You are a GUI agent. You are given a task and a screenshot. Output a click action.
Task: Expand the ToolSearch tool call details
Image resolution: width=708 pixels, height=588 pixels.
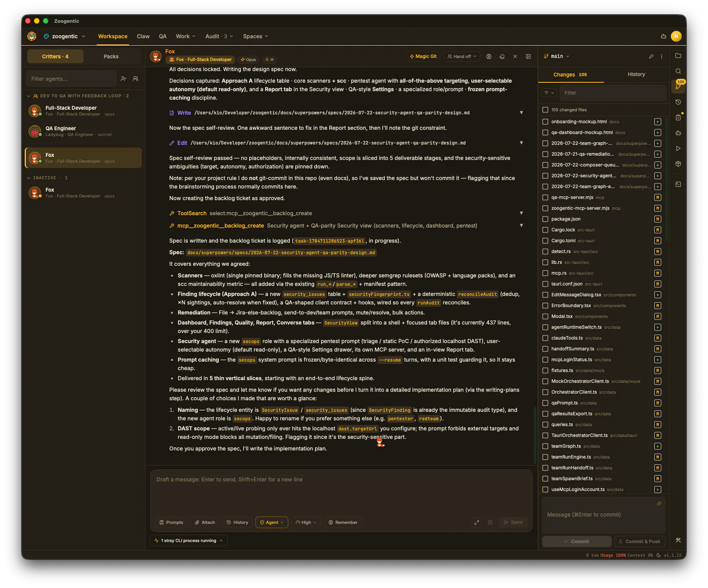(521, 213)
